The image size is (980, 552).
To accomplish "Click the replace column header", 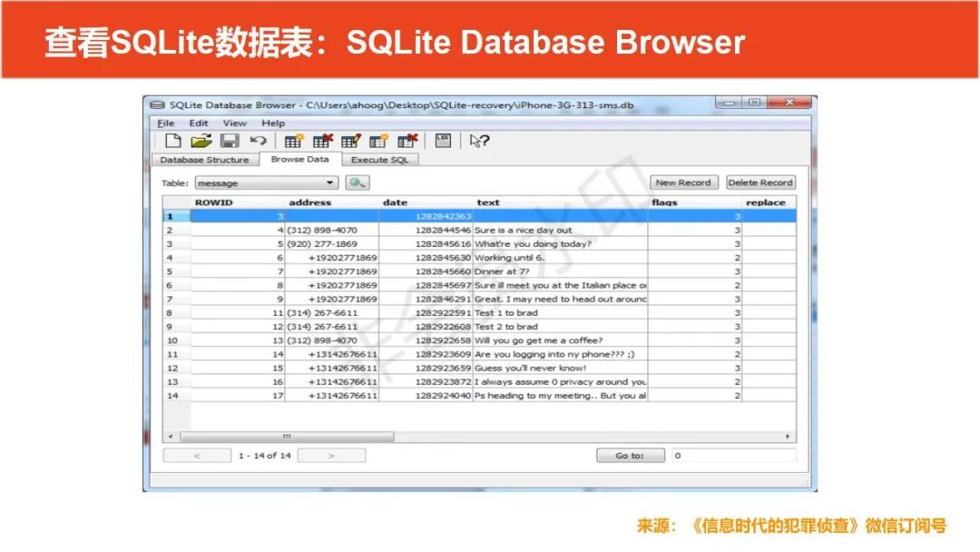I will coord(769,202).
